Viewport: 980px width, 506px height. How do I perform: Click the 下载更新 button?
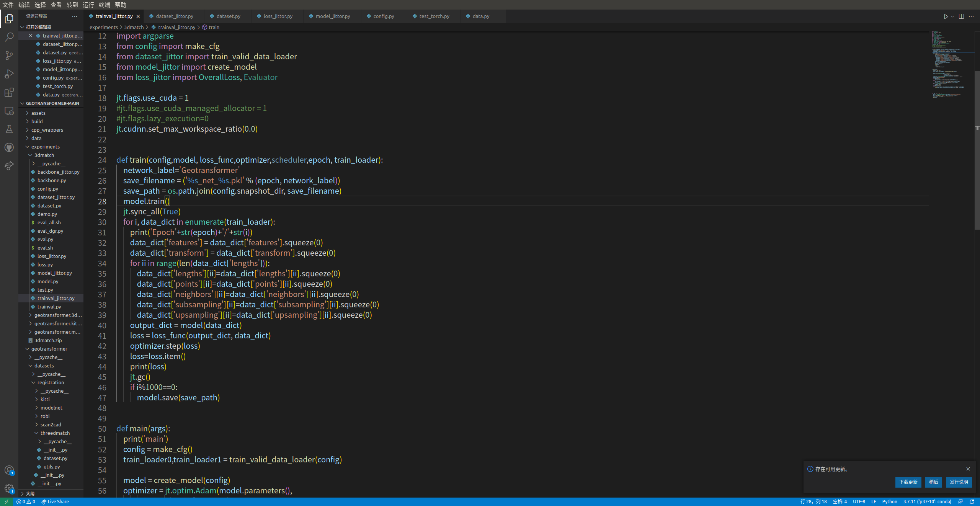tap(908, 482)
